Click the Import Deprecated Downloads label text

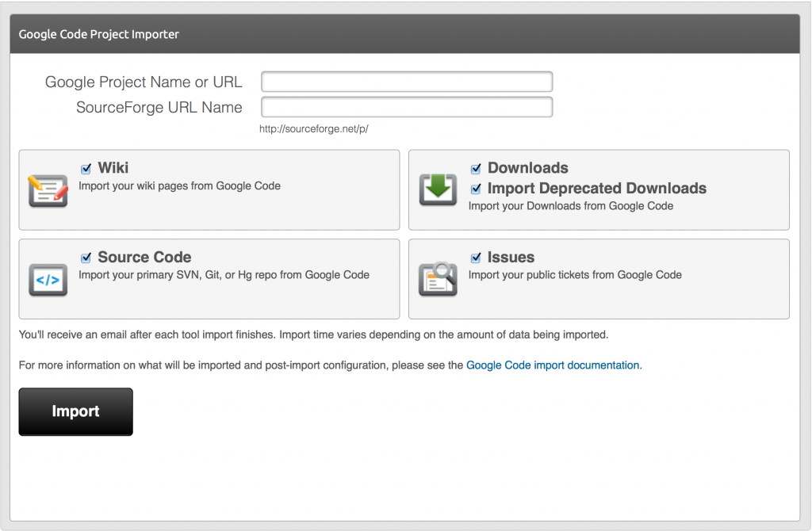596,189
